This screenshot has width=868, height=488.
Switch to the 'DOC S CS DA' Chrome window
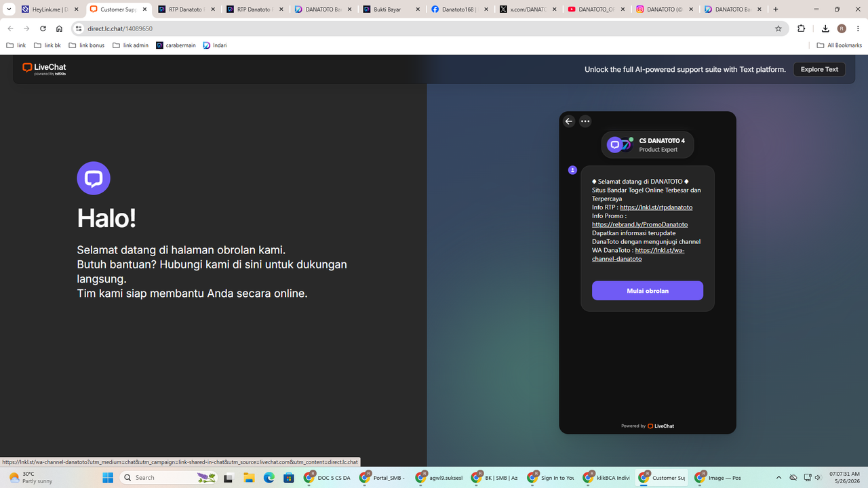(x=328, y=478)
